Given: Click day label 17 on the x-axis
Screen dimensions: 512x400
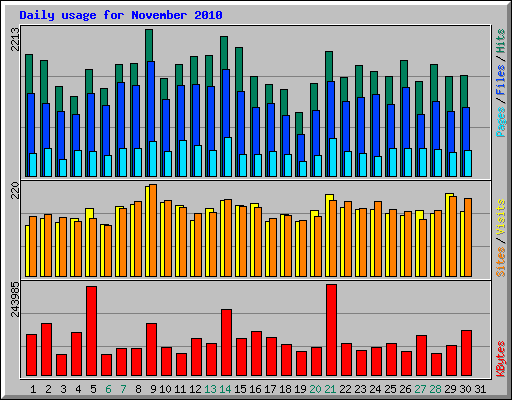Looking at the screenshot, I should 270,389.
